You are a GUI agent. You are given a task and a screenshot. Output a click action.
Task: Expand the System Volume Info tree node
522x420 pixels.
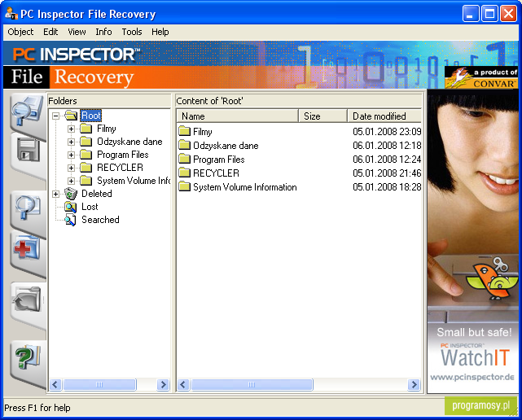[71, 181]
